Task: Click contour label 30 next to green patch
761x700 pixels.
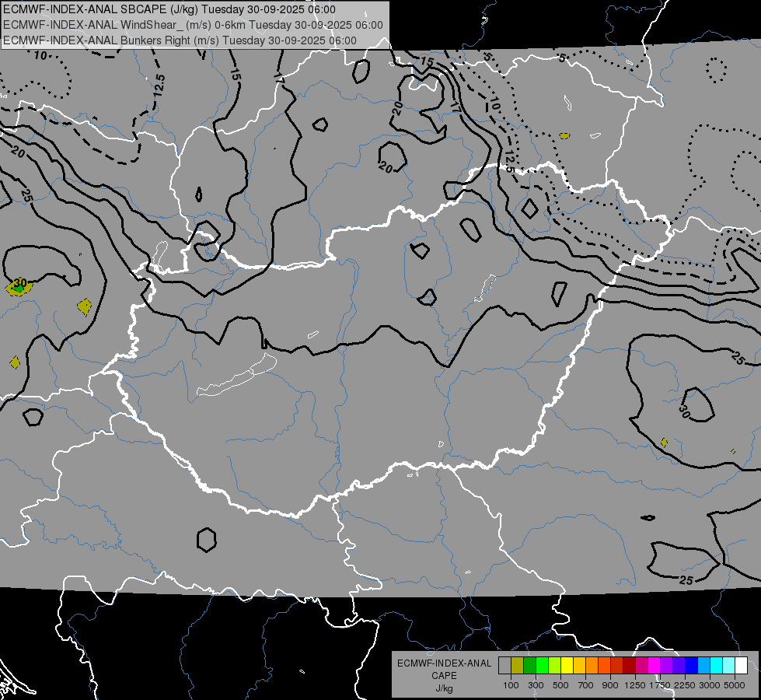Action: click(x=20, y=282)
